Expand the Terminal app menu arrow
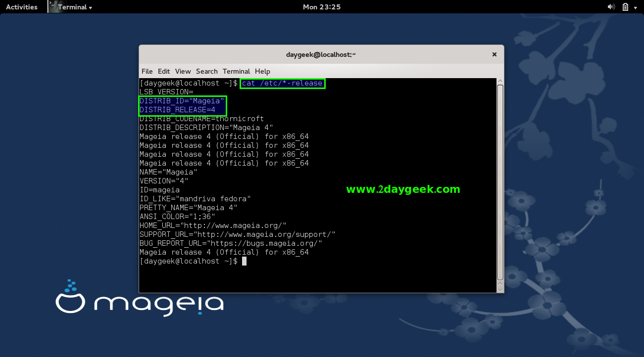644x357 pixels. pyautogui.click(x=91, y=7)
